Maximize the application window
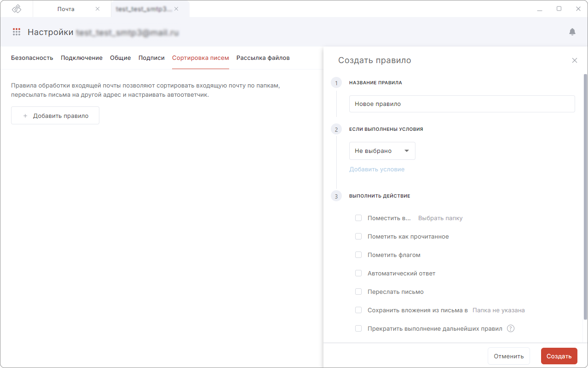The height and width of the screenshot is (368, 588). pyautogui.click(x=559, y=9)
